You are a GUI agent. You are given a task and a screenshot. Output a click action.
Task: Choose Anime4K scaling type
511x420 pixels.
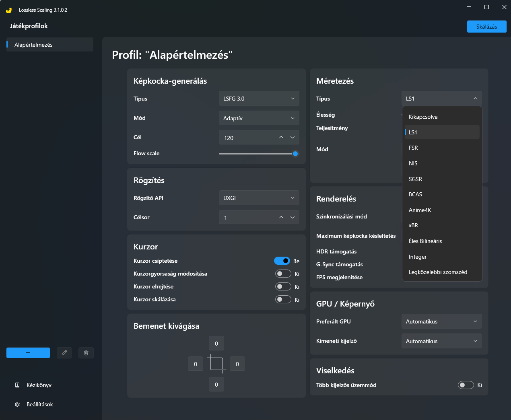pyautogui.click(x=442, y=210)
